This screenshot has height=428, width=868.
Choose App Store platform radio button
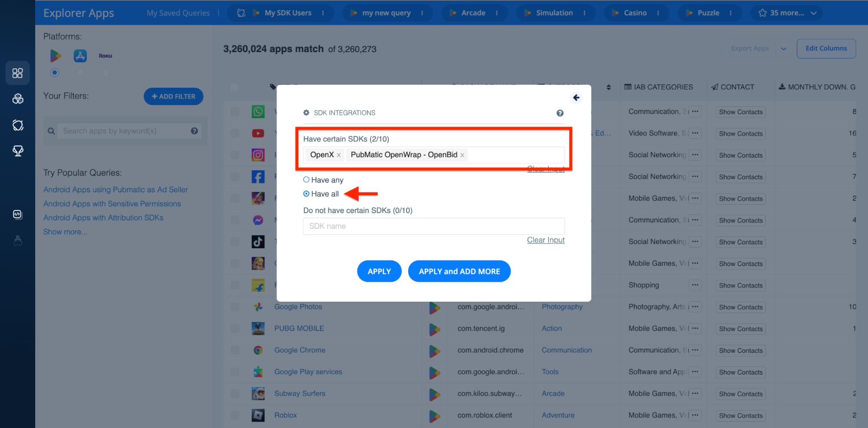pyautogui.click(x=80, y=72)
